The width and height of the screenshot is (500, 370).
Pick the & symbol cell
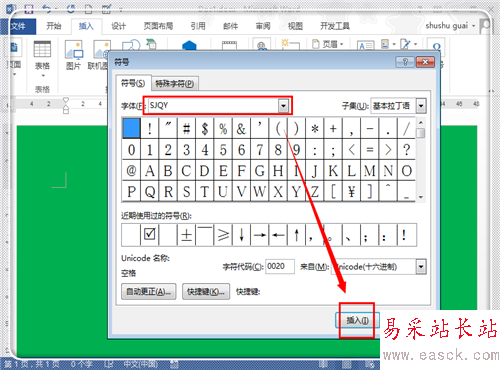pyautogui.click(x=241, y=128)
